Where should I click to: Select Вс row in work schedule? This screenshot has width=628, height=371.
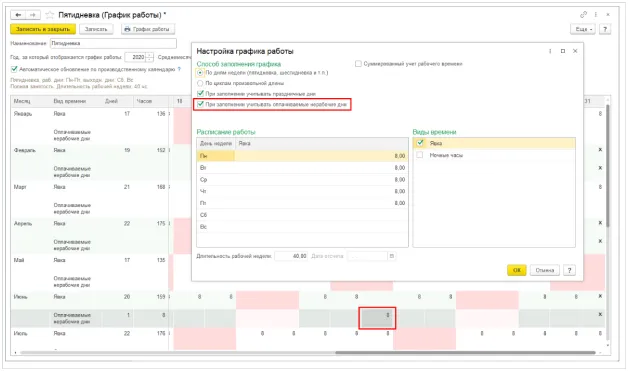coord(302,227)
